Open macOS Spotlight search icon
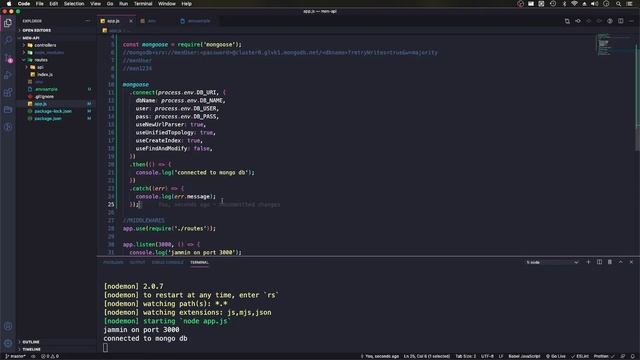The image size is (640, 360). pos(618,4)
